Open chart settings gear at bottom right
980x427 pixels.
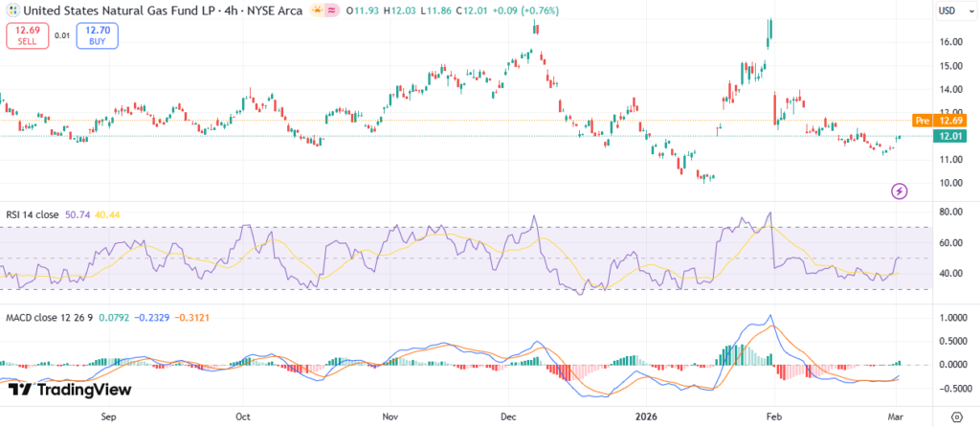click(x=956, y=416)
